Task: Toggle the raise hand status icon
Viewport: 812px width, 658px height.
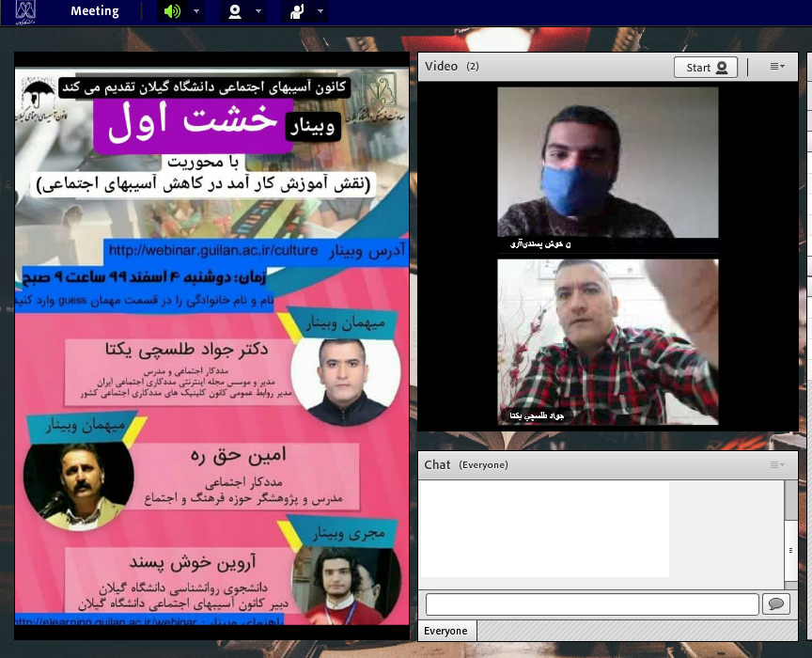Action: point(297,11)
